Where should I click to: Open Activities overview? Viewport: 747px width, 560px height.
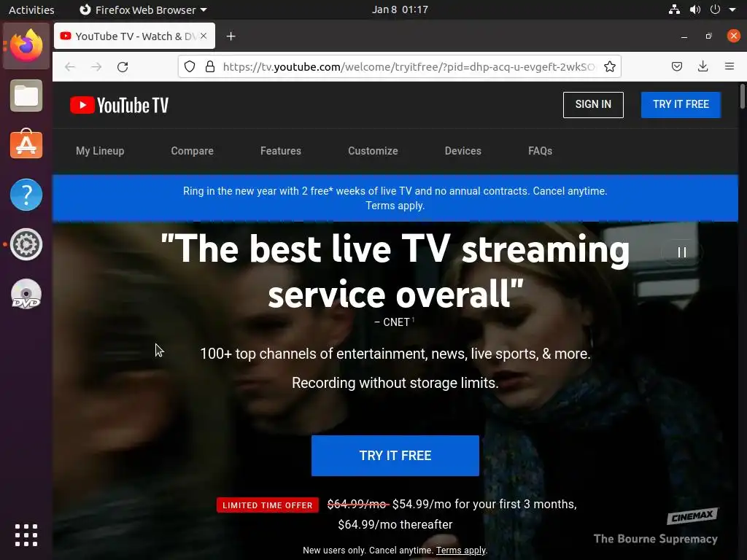click(x=31, y=9)
